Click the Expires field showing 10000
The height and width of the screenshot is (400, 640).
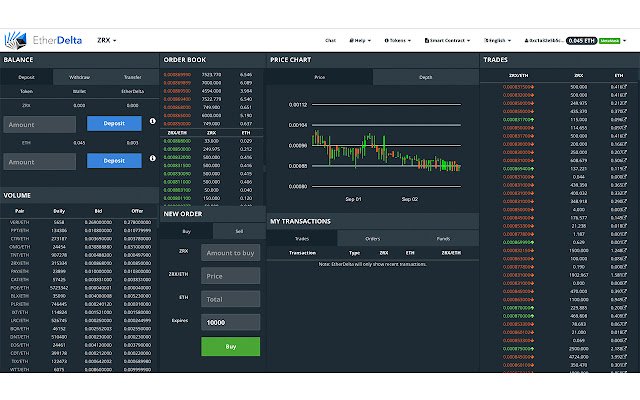coord(231,322)
